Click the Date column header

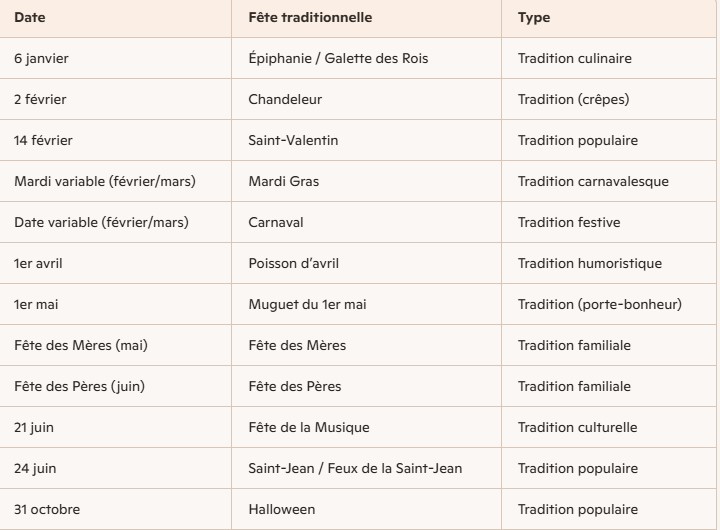pos(30,18)
